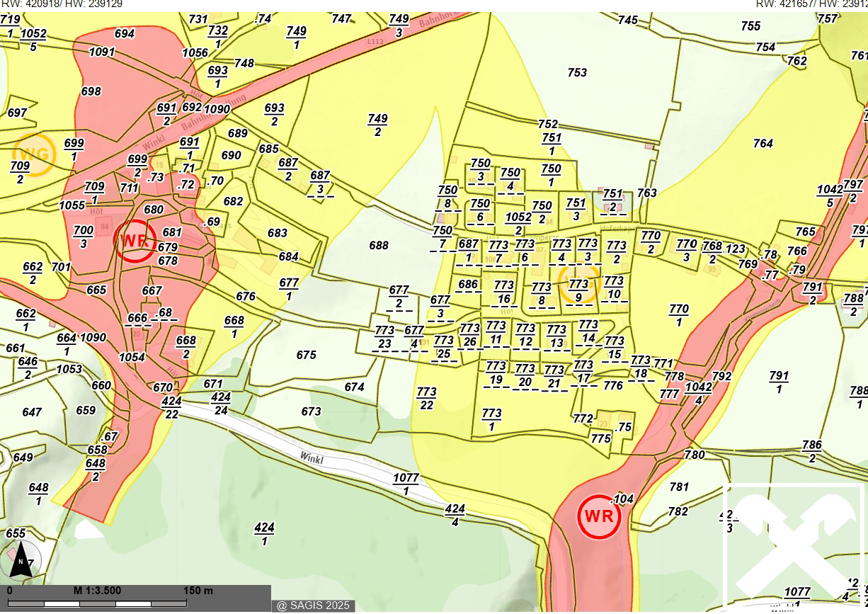Click the @ SAGIS 2025 copyright label
The image size is (868, 614).
313,606
